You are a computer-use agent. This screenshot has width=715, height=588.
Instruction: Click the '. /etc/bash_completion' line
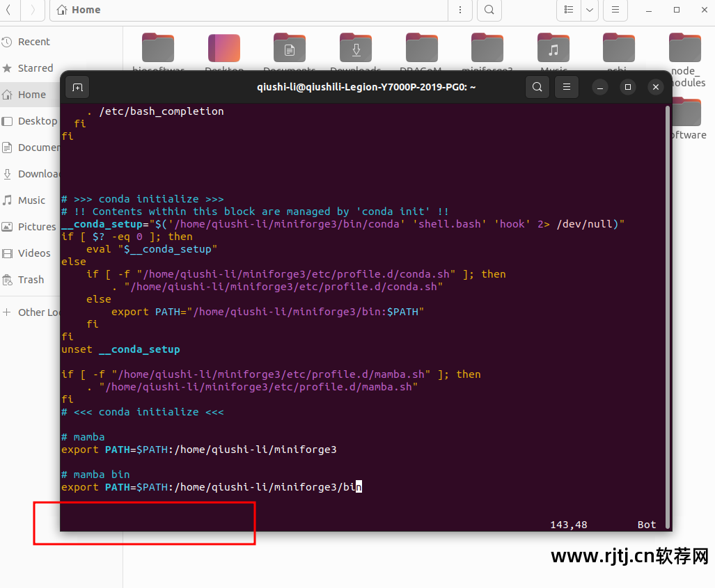[x=155, y=111]
